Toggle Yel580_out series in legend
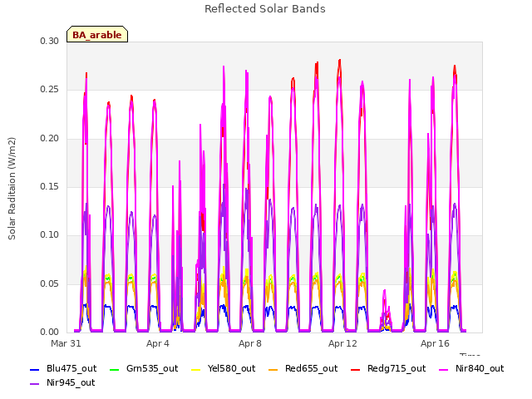Screen dimensions: 532x399 coord(224,369)
